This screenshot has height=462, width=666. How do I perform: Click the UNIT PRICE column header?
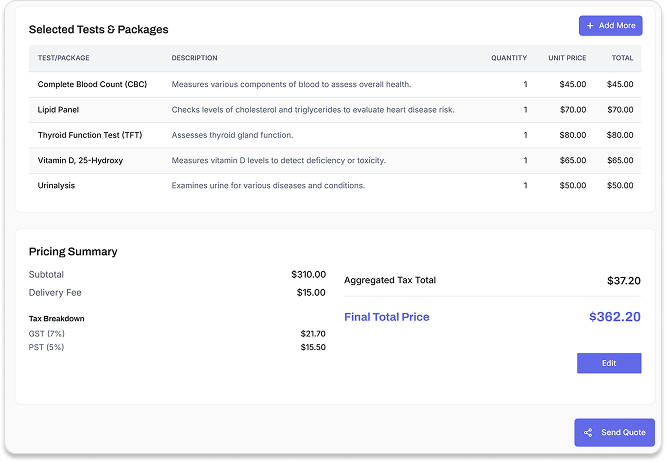(x=567, y=58)
